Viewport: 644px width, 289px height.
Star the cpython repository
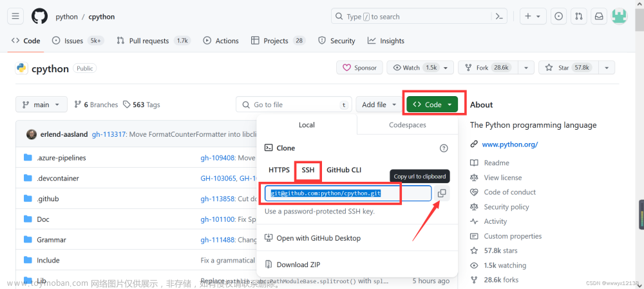click(569, 68)
